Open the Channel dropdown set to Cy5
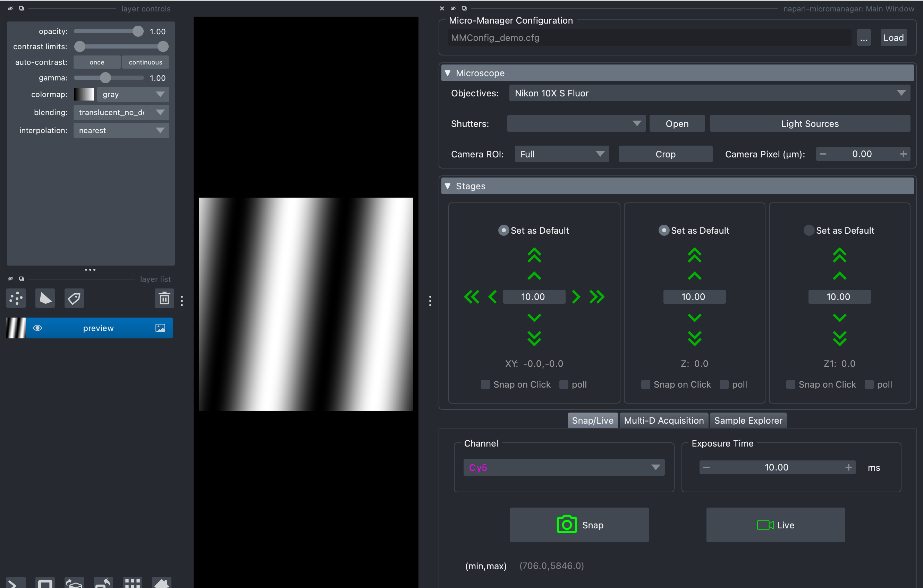The height and width of the screenshot is (588, 923). 564,467
